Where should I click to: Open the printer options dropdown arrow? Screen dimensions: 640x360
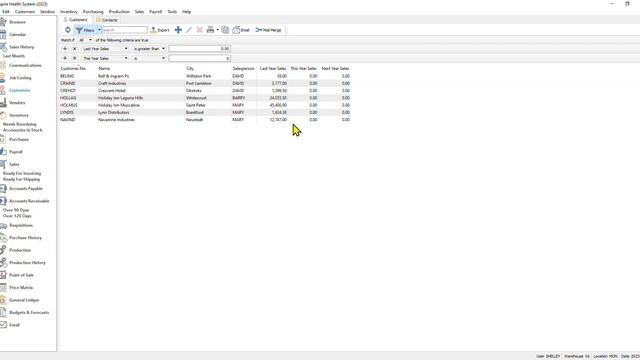point(218,30)
